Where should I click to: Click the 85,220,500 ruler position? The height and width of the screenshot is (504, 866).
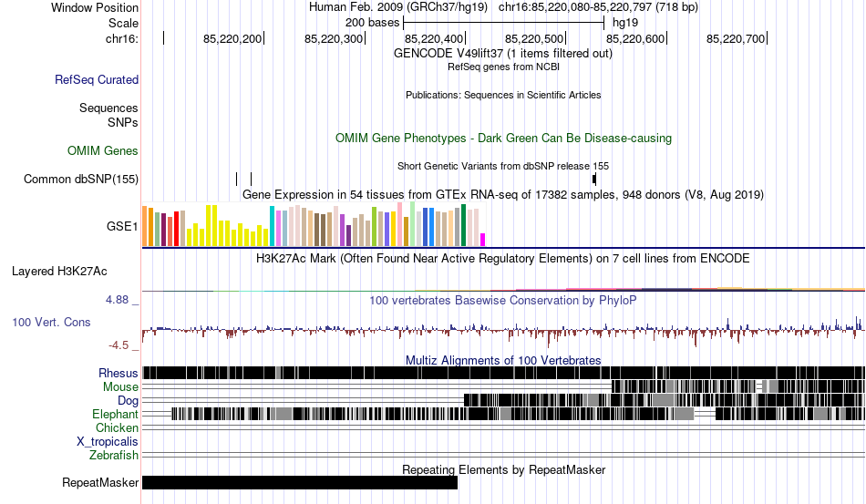(534, 38)
